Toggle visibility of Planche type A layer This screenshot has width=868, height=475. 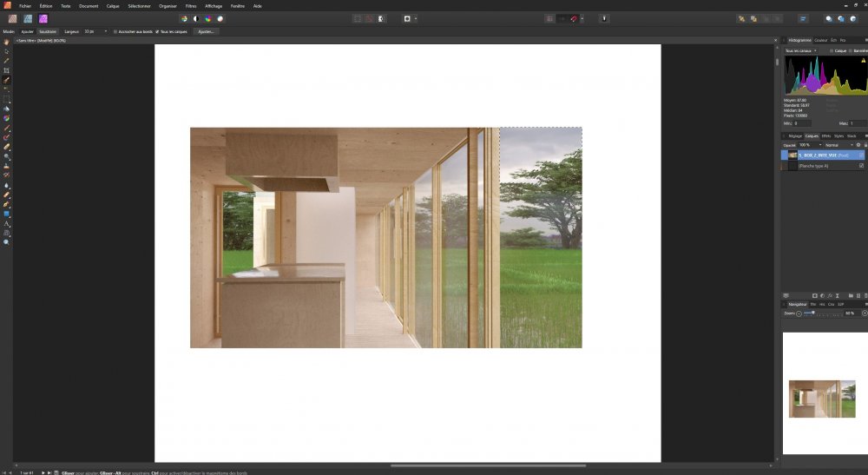pyautogui.click(x=861, y=166)
